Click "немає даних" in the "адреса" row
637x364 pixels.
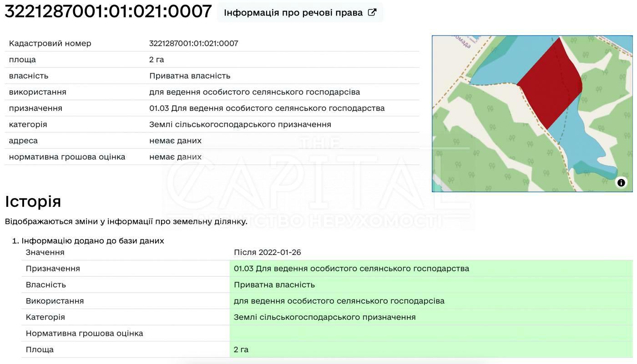coord(175,141)
